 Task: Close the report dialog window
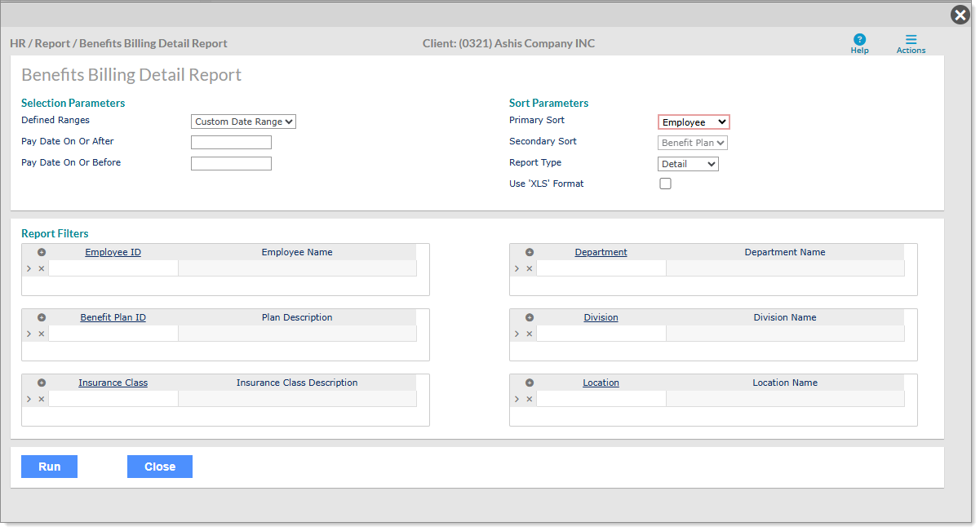click(x=960, y=15)
